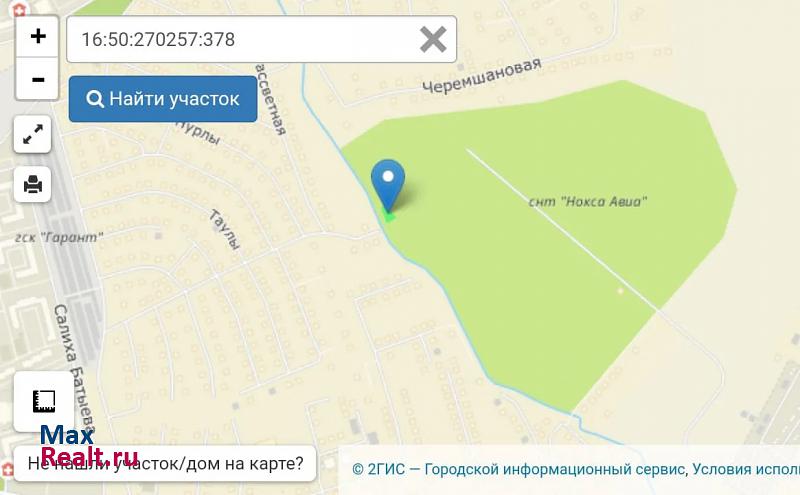Screen dimensions: 800x495
Task: Click the blue location pin marker
Action: pyautogui.click(x=388, y=185)
